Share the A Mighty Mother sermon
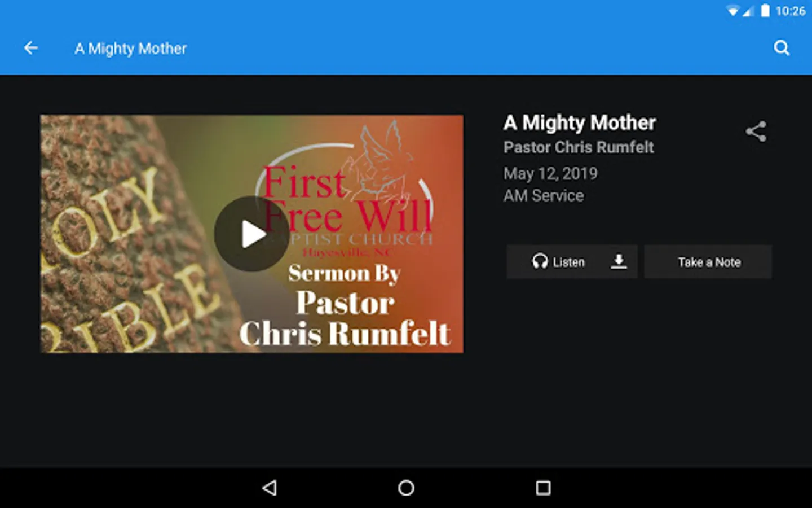 (x=756, y=132)
